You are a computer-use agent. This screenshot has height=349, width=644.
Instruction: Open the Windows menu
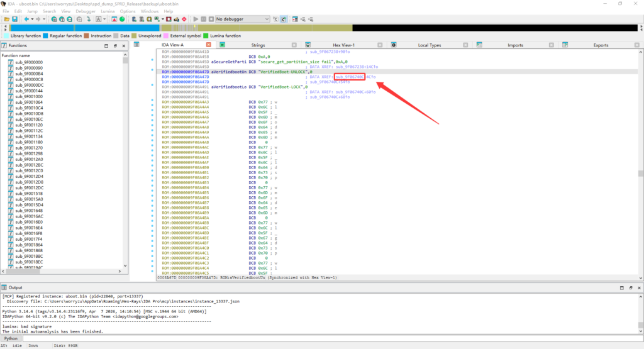pos(150,11)
